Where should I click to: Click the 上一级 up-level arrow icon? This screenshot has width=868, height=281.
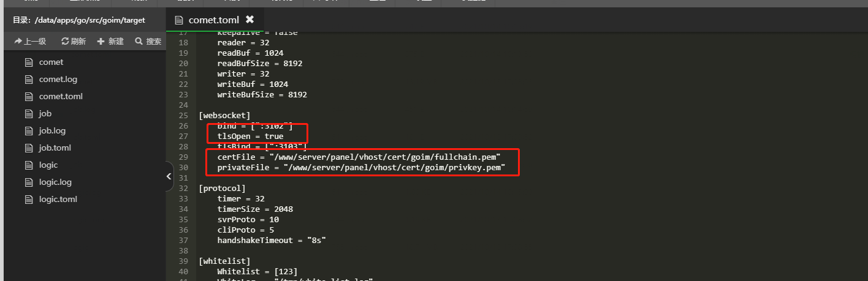tap(18, 42)
